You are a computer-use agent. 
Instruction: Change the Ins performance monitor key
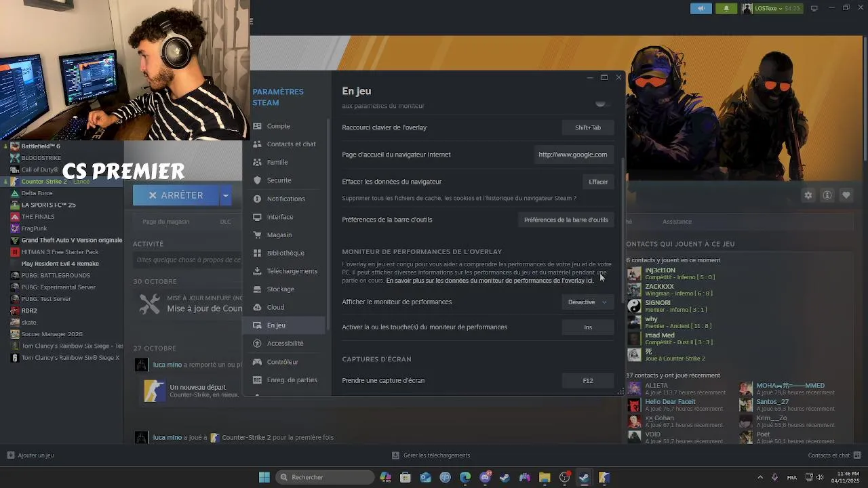pyautogui.click(x=588, y=327)
